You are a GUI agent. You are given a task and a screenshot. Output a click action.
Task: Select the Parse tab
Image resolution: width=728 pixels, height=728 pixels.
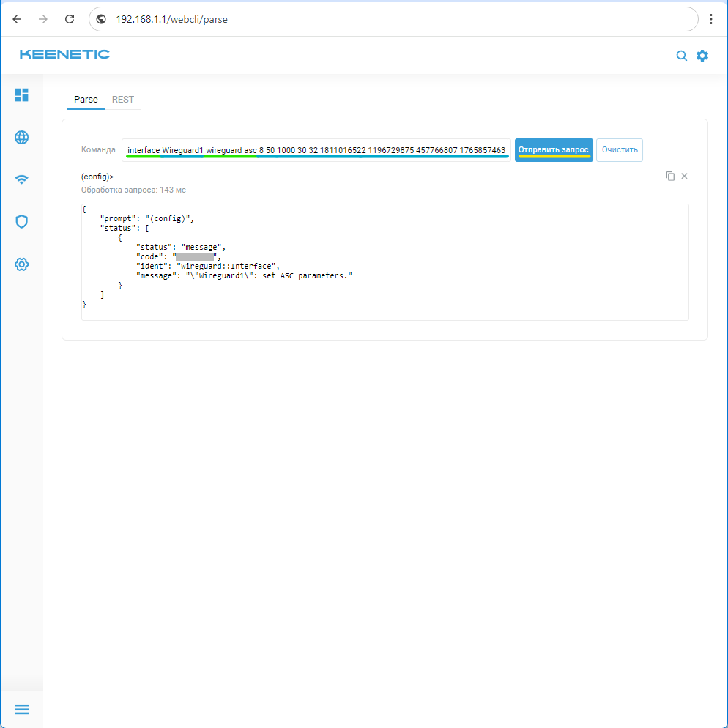[86, 99]
